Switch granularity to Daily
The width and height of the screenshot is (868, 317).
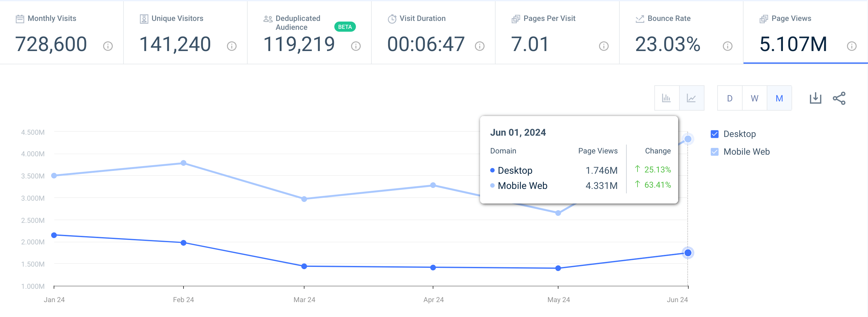pyautogui.click(x=730, y=98)
